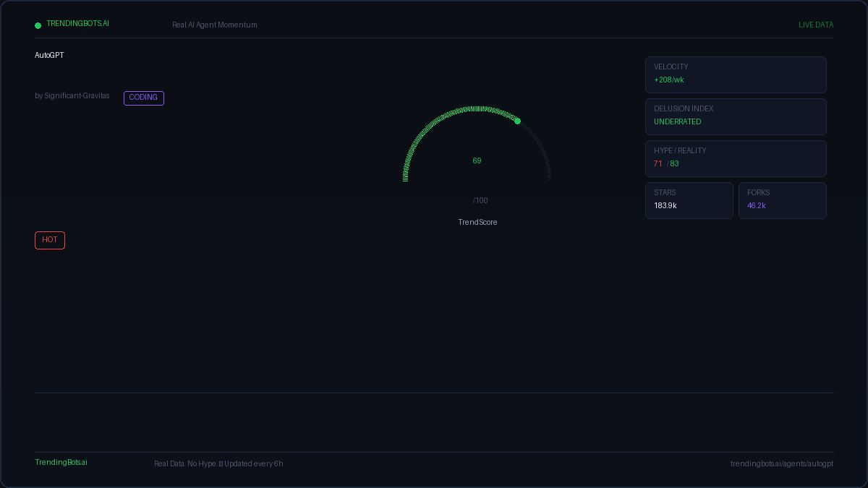Click the /100 label below the score

(x=480, y=200)
